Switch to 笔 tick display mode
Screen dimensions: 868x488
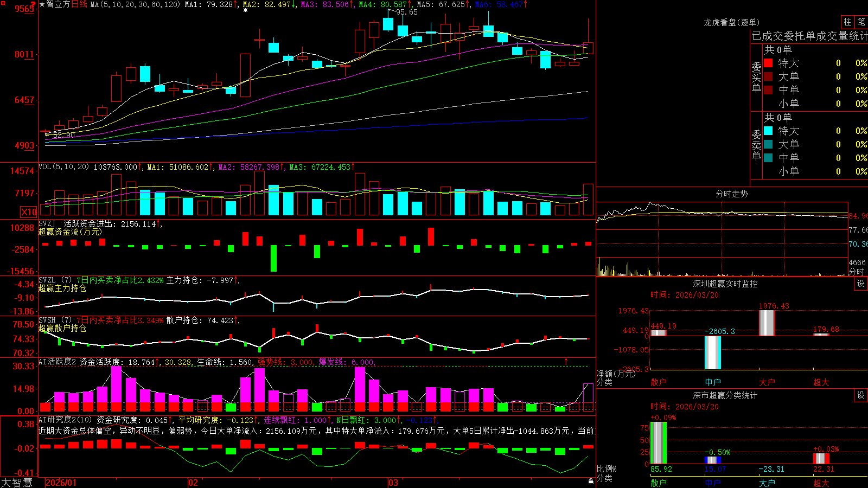click(861, 22)
